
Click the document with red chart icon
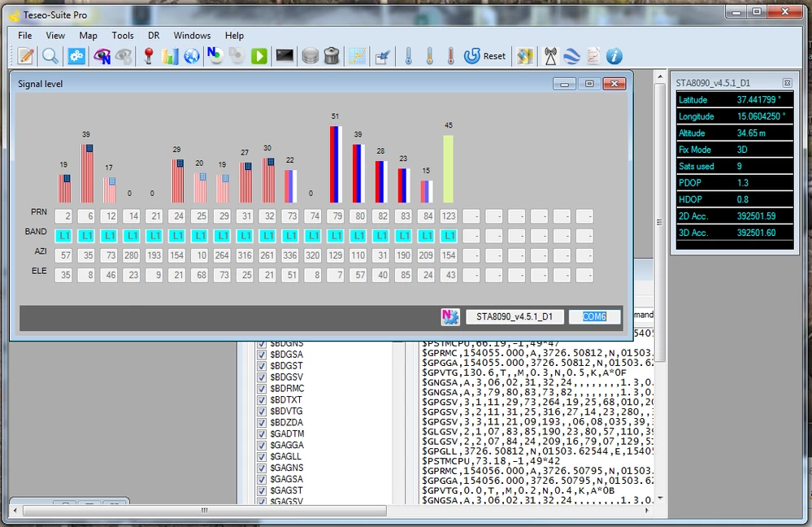(593, 56)
